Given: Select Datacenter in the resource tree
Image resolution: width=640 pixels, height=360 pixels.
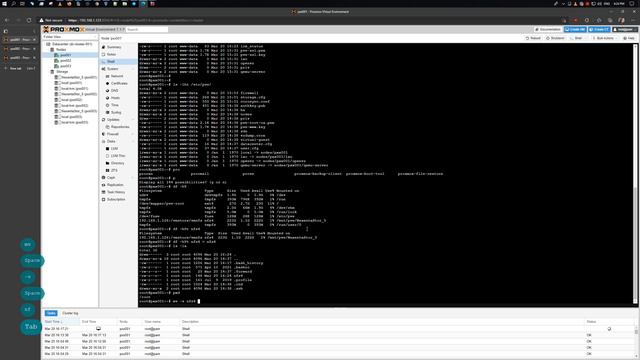Looking at the screenshot, I should (72, 44).
